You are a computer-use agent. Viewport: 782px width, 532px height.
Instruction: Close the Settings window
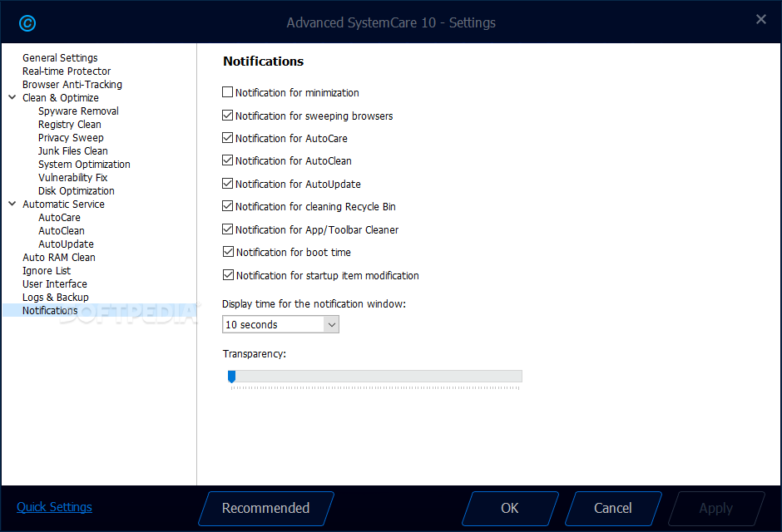tap(760, 19)
